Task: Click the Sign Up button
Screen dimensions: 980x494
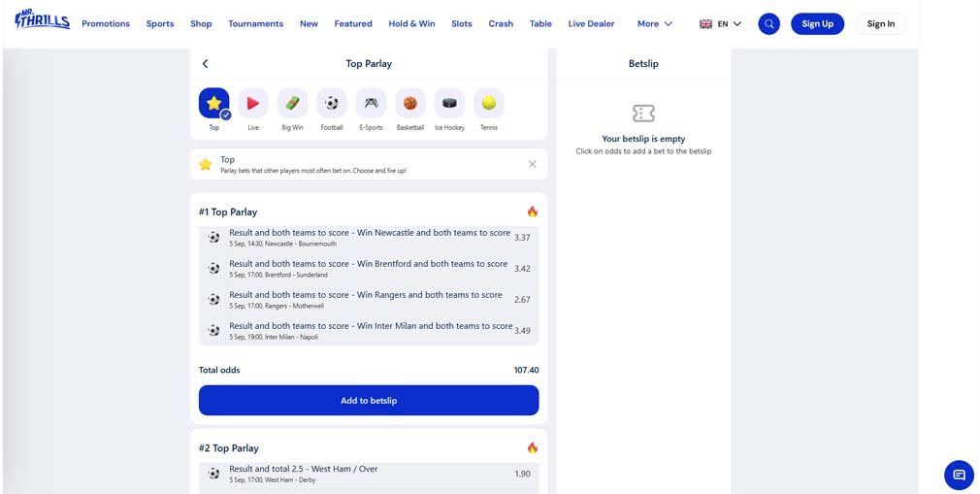Action: click(818, 23)
